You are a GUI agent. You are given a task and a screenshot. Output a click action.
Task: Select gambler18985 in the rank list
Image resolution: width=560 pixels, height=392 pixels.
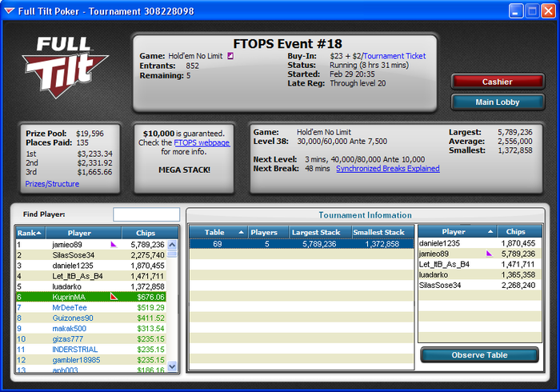click(91, 359)
